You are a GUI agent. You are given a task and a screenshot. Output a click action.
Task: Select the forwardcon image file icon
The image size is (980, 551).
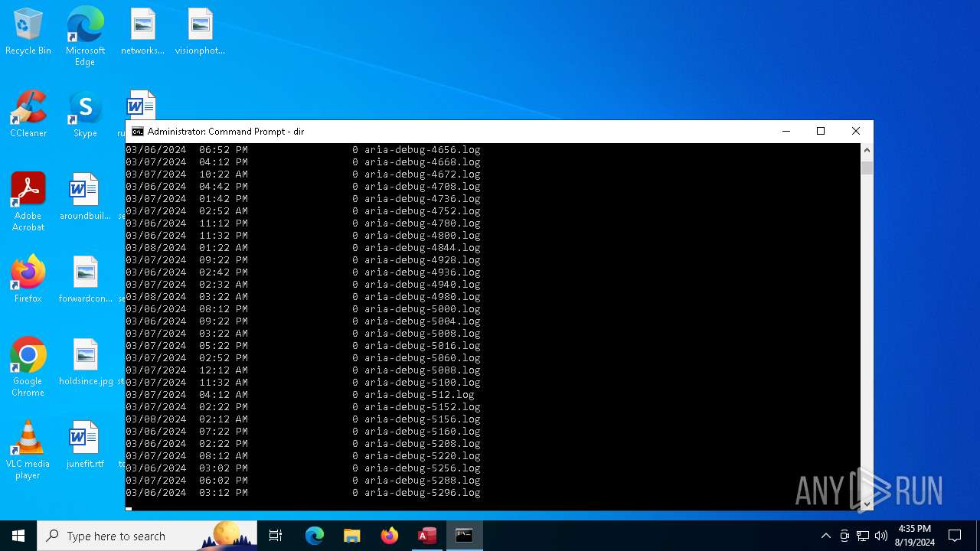pyautogui.click(x=85, y=280)
